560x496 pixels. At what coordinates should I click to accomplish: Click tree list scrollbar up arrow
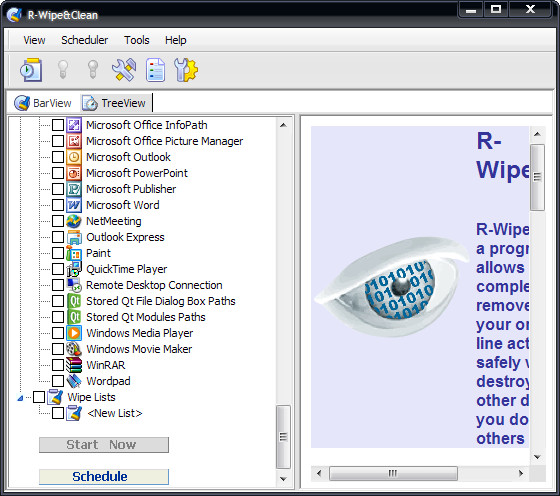pyautogui.click(x=284, y=125)
